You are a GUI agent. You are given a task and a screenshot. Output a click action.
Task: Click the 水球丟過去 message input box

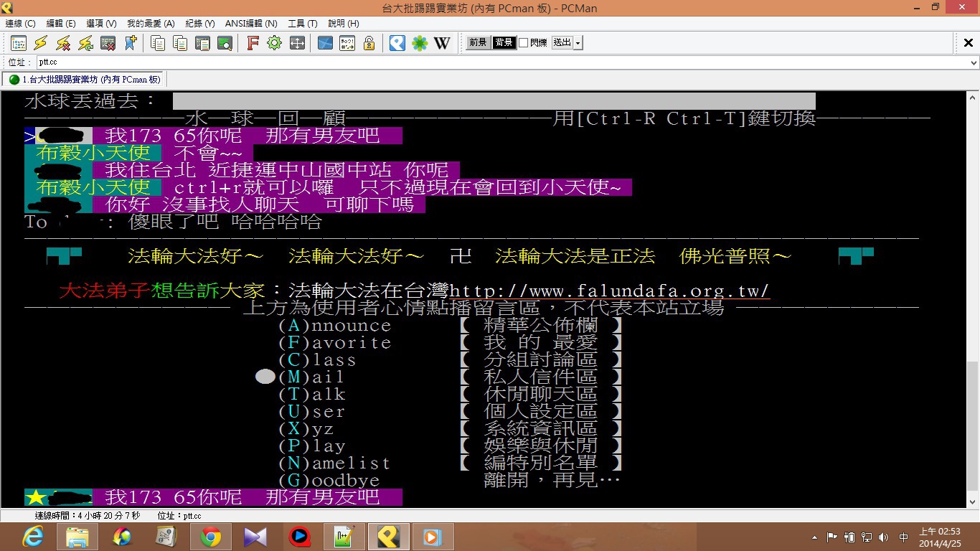494,101
